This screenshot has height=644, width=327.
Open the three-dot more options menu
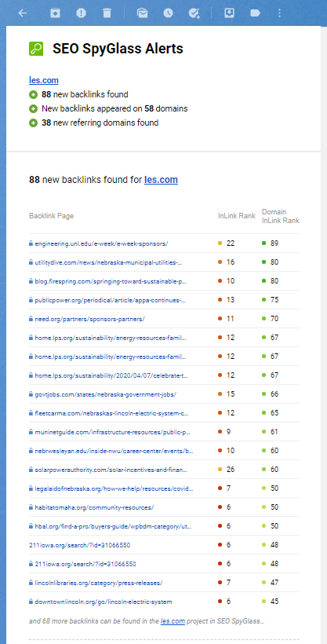(279, 13)
